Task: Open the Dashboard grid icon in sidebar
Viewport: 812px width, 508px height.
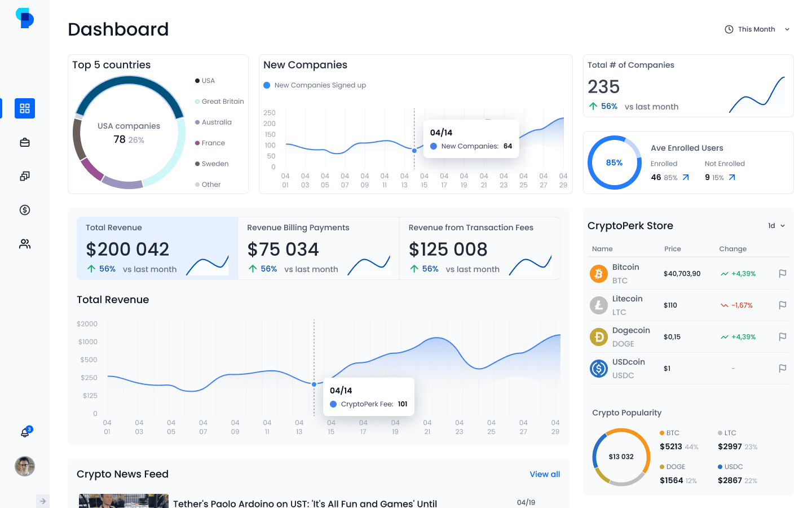Action: pyautogui.click(x=25, y=108)
